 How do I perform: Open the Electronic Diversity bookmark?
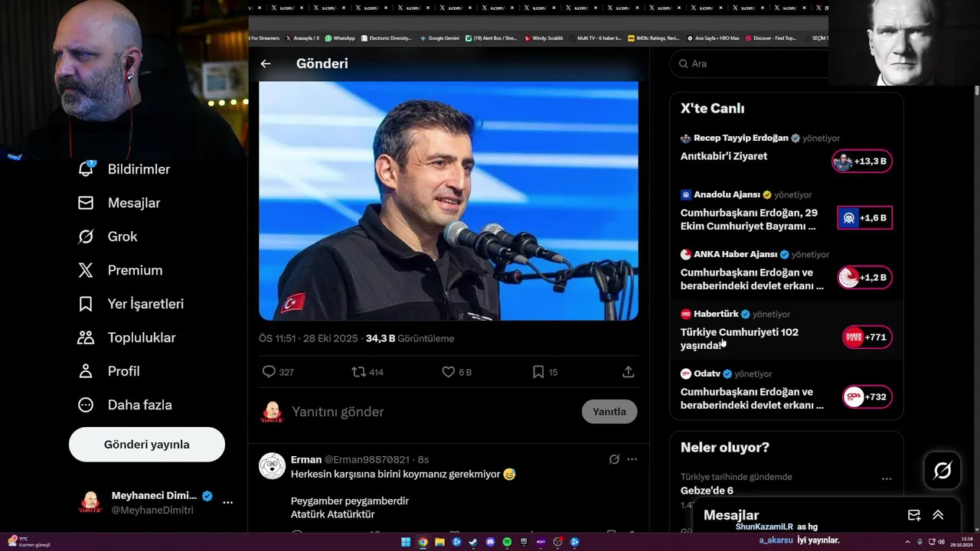(387, 38)
